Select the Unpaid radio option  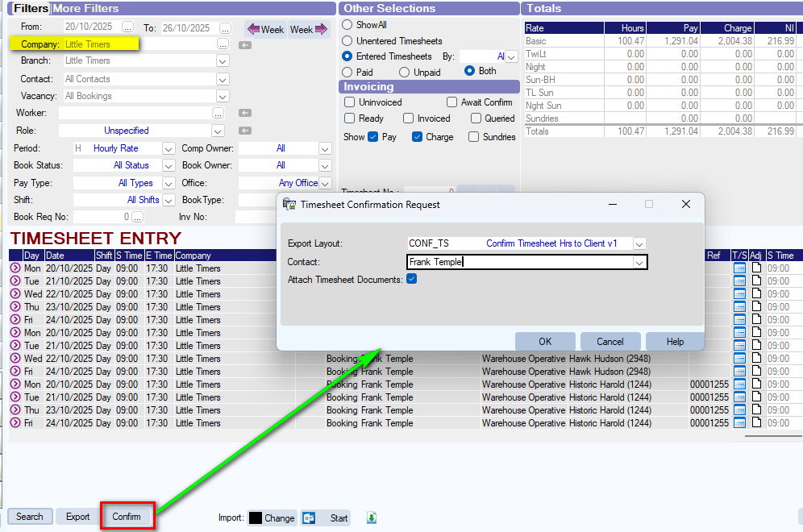(x=404, y=73)
